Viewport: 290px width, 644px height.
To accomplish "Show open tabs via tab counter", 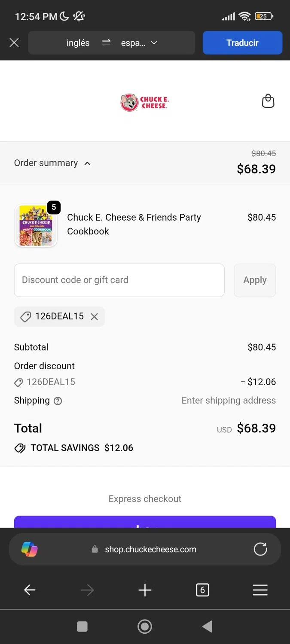I will click(202, 590).
